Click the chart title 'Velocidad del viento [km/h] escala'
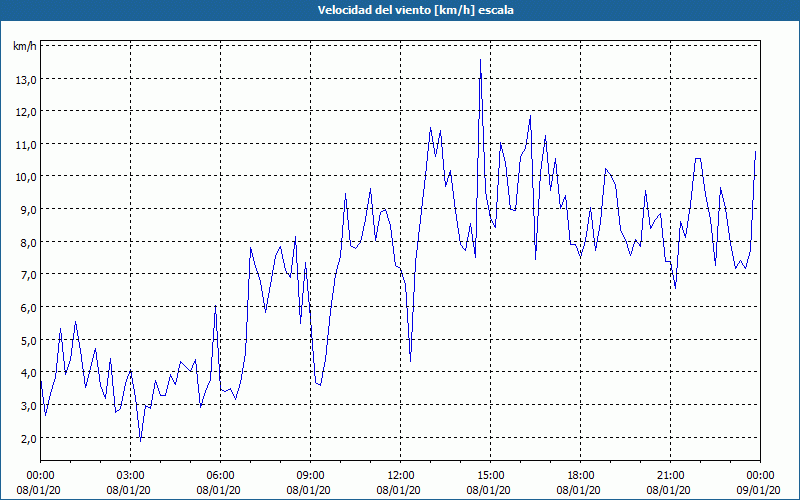Image resolution: width=800 pixels, height=500 pixels. tap(415, 10)
